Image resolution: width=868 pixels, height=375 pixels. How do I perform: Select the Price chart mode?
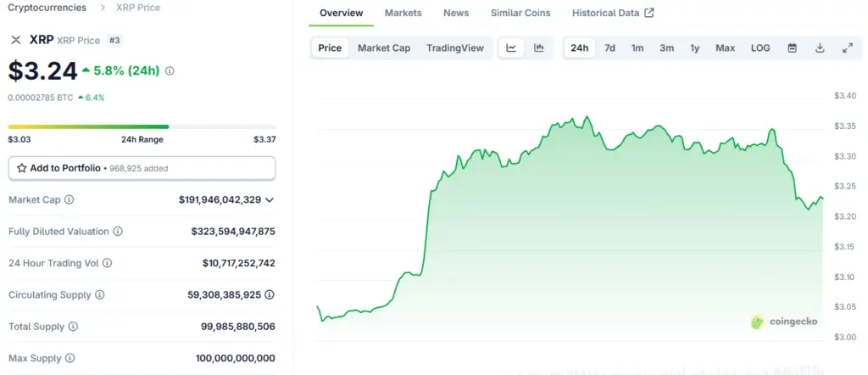(x=330, y=48)
